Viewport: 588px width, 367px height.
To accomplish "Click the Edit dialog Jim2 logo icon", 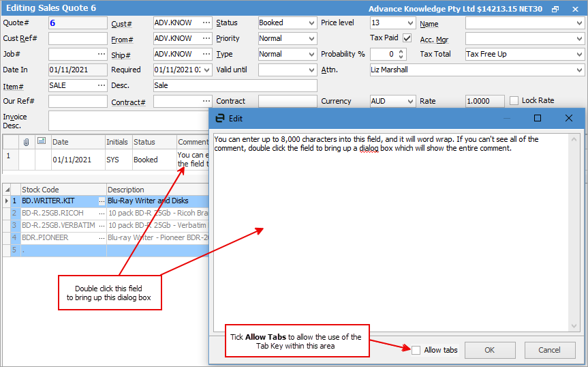I will [220, 119].
